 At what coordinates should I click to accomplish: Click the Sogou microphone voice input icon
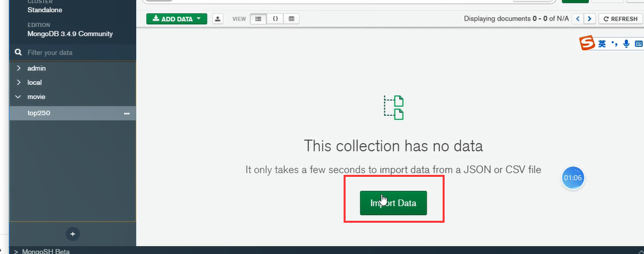point(626,44)
